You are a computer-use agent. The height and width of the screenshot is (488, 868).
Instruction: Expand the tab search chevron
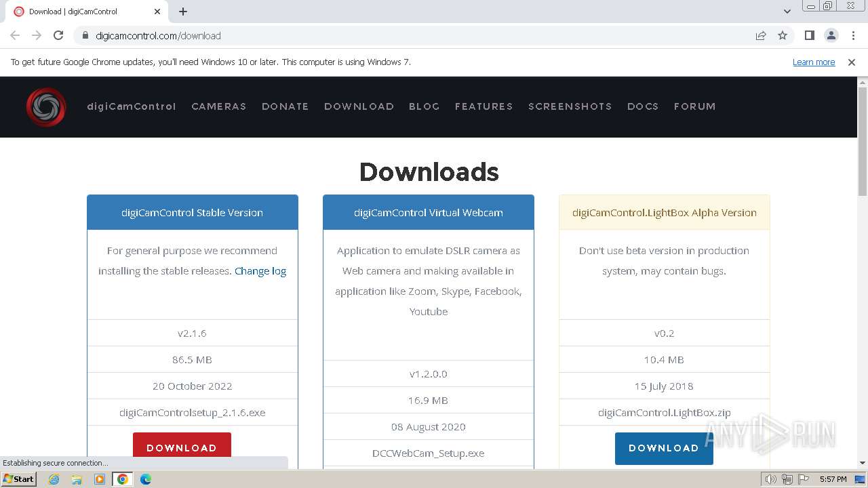pos(787,12)
